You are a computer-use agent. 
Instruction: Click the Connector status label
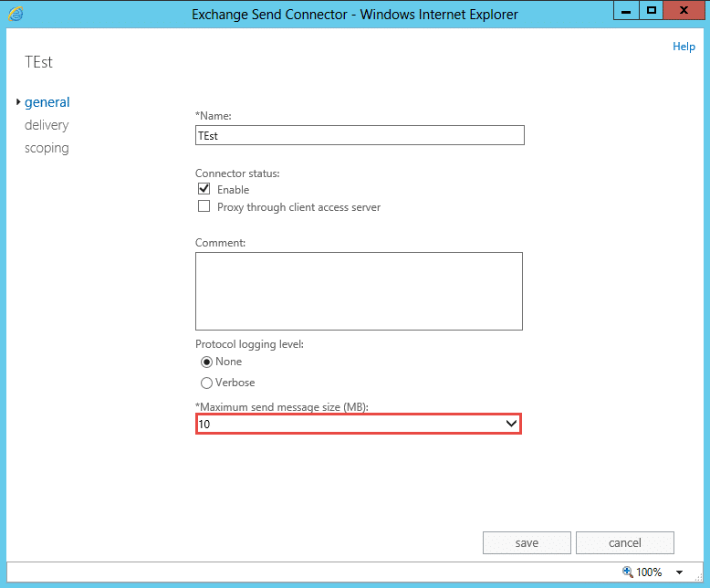pos(237,173)
